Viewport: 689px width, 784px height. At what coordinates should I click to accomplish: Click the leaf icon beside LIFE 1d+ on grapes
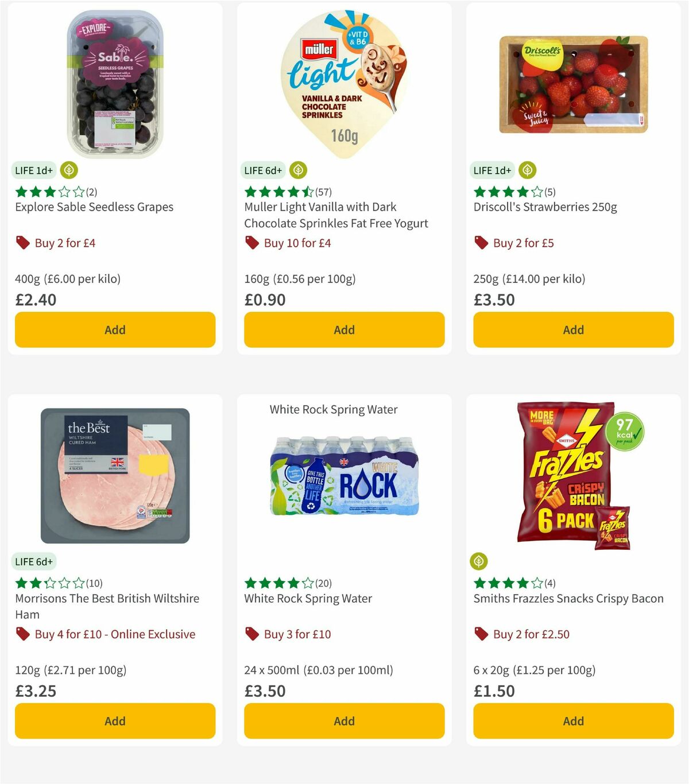click(68, 170)
